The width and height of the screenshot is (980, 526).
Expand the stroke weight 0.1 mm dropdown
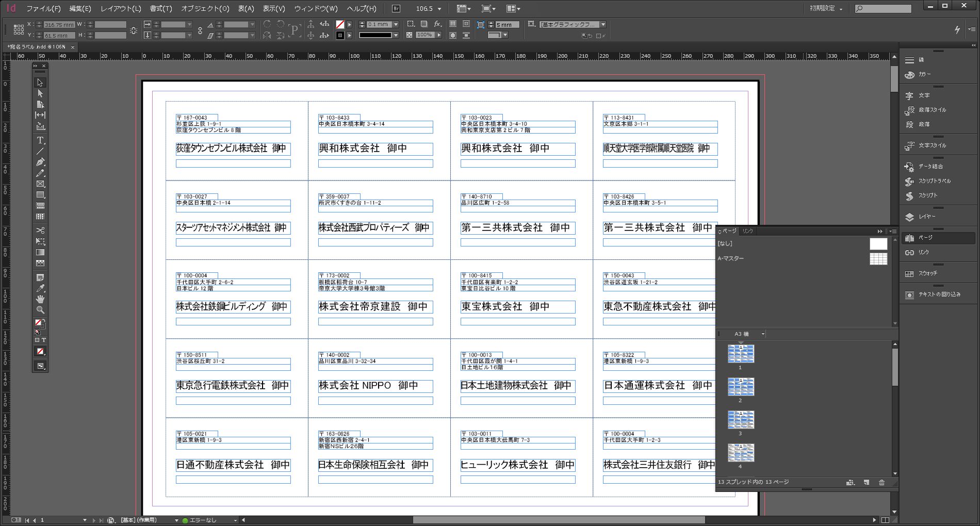396,24
